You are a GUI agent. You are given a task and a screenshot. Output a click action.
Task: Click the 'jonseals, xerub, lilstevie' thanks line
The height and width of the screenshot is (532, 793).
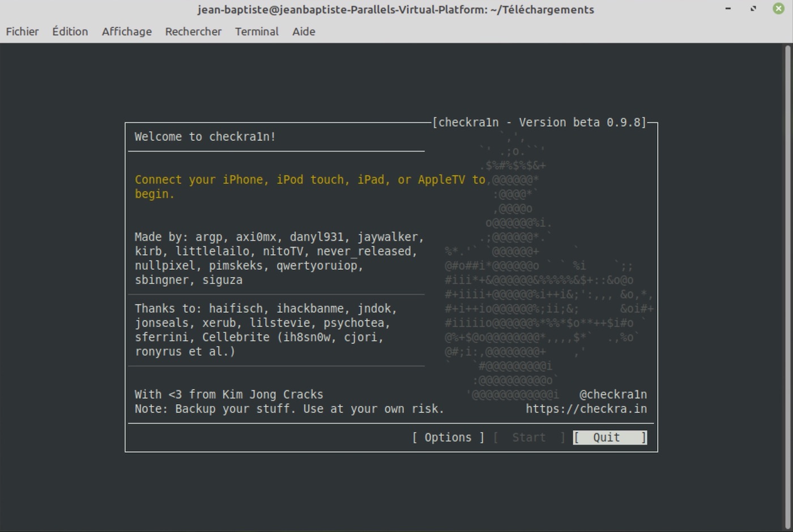click(x=263, y=323)
